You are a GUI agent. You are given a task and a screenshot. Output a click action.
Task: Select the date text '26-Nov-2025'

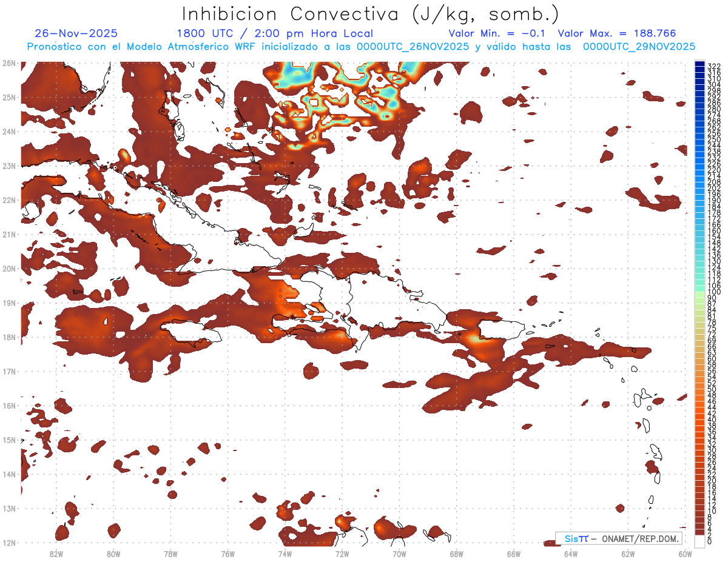click(x=76, y=33)
